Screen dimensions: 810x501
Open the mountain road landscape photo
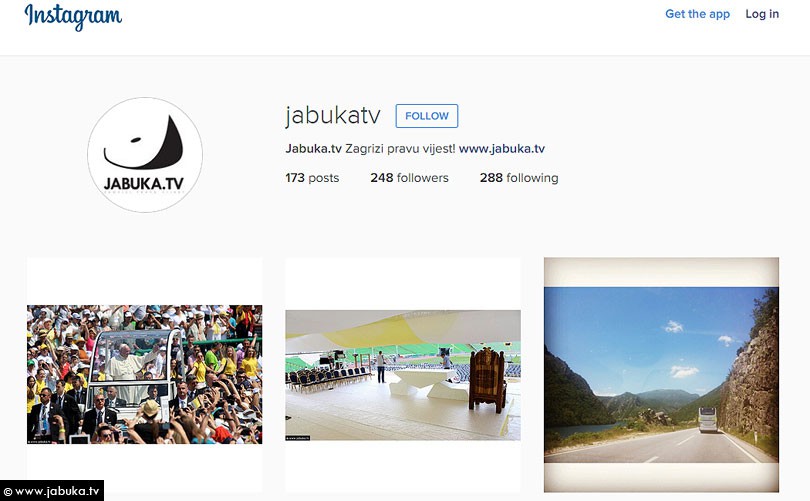click(x=661, y=374)
